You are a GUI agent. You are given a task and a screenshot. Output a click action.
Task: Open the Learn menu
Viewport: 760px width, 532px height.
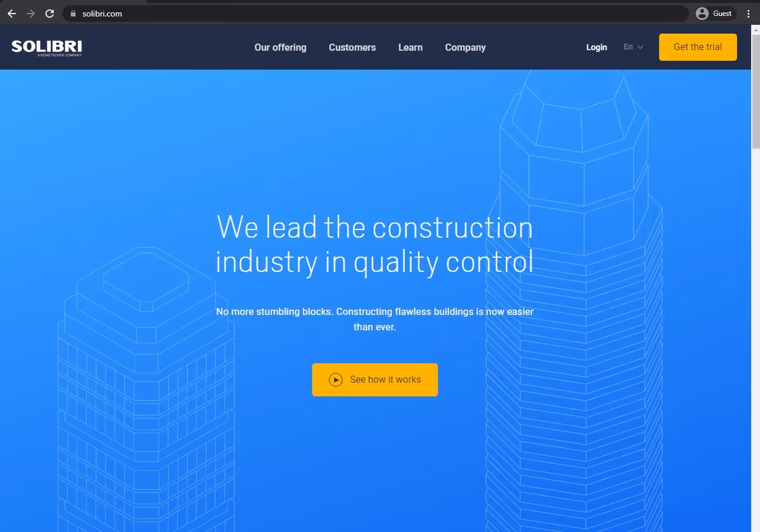[x=410, y=47]
